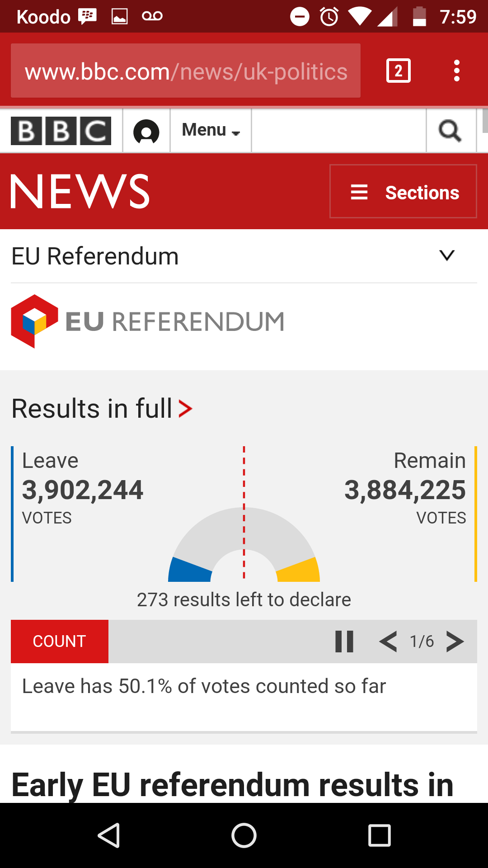Pause the count ticker rotation

point(344,642)
